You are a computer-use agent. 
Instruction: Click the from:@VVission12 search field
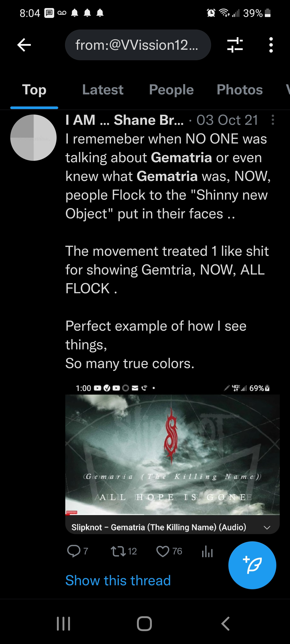coord(138,45)
